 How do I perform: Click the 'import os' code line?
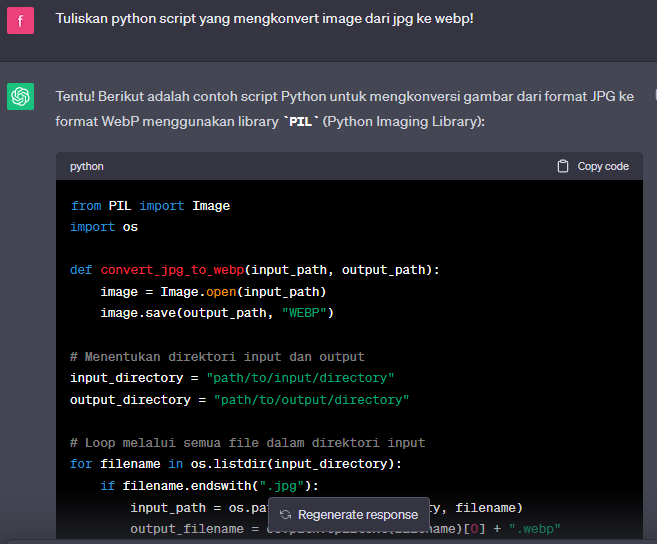tap(104, 227)
